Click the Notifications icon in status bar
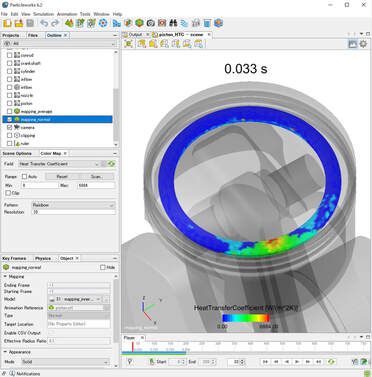The image size is (372, 377). tap(12, 373)
